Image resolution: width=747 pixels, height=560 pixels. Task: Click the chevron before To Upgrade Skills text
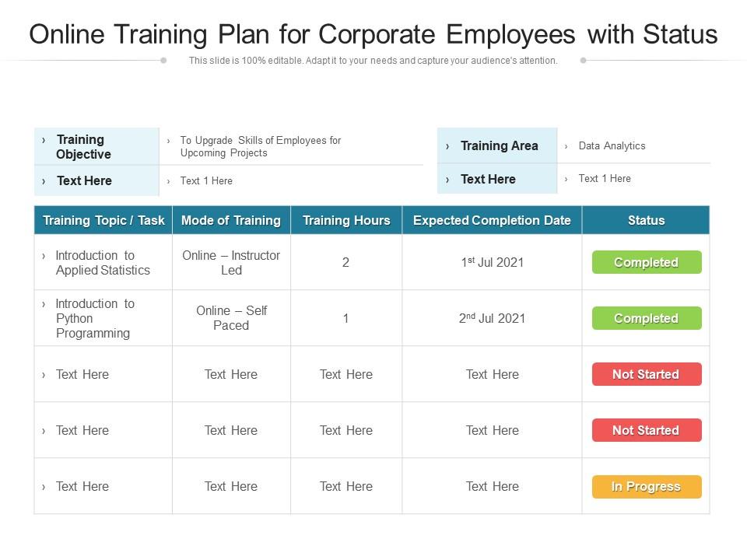[x=169, y=141]
